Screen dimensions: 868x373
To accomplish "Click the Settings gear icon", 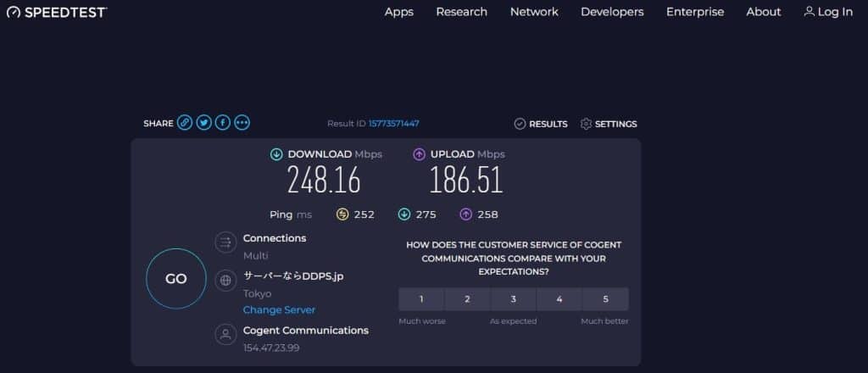I will (x=586, y=124).
